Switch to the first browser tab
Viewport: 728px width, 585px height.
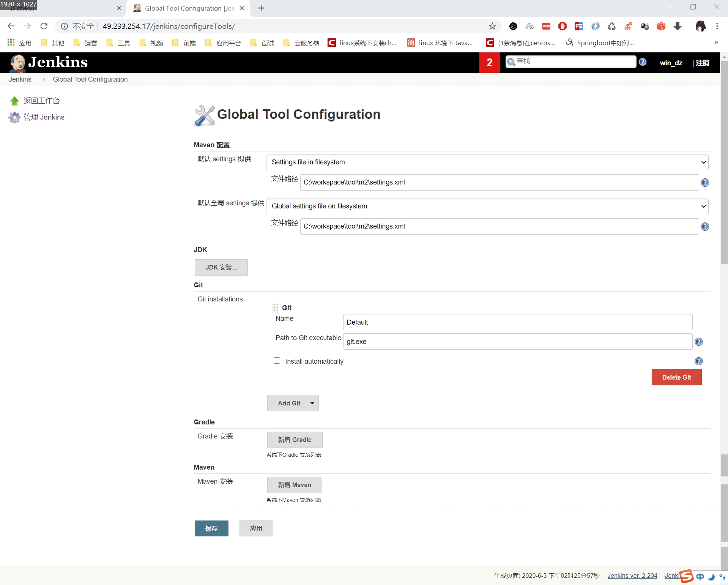(61, 8)
